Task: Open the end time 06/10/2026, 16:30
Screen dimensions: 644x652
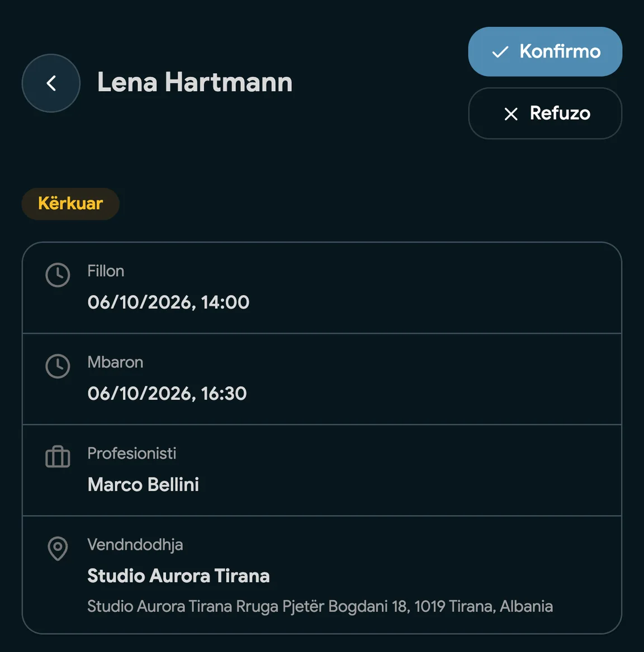Action: point(167,393)
